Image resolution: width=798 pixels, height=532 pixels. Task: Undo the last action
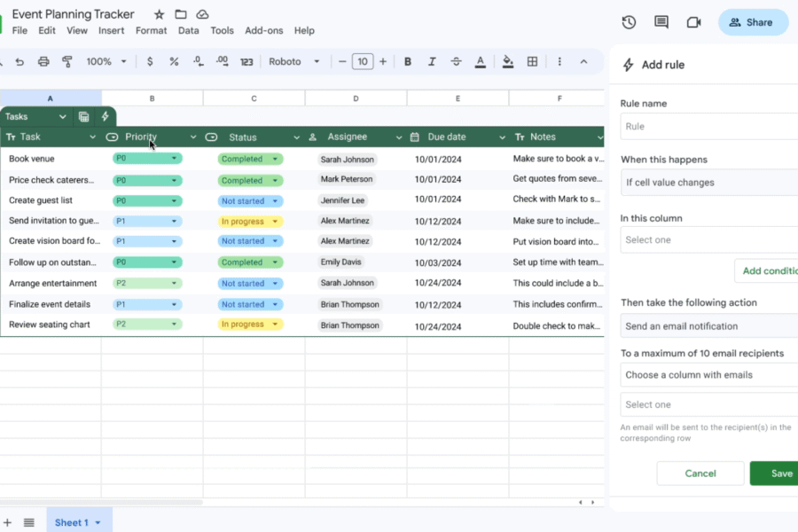(20, 61)
